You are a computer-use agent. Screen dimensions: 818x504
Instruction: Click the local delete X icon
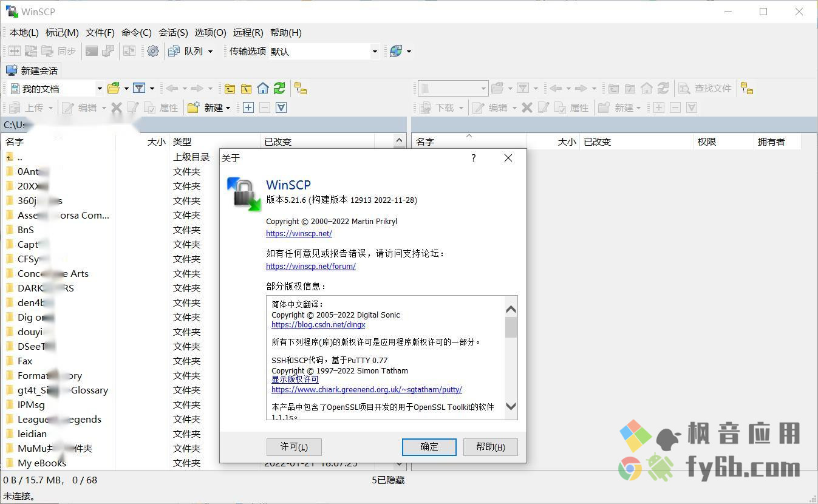coord(117,107)
